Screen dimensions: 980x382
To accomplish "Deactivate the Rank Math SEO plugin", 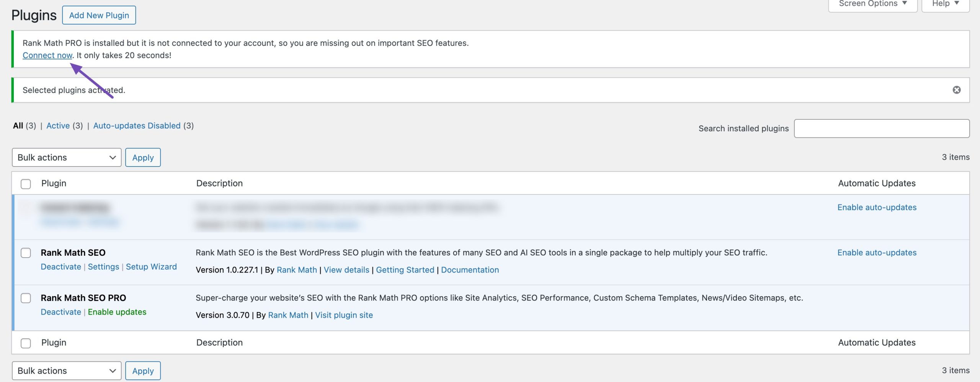I will pos(61,267).
